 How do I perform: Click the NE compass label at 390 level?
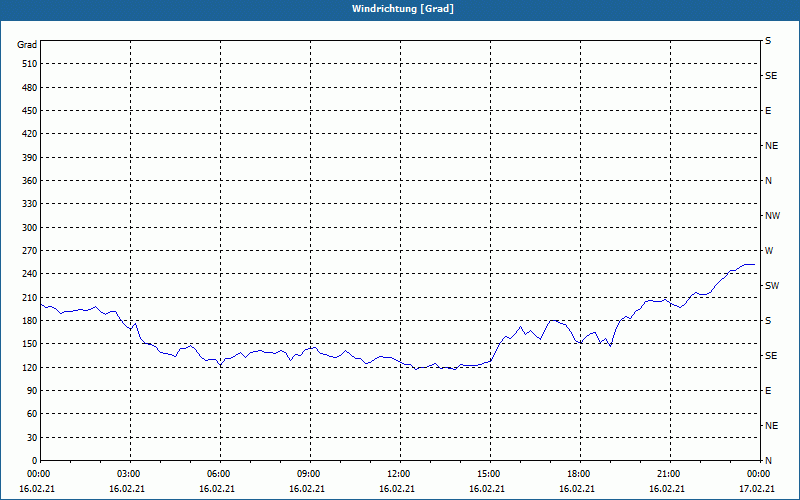[x=771, y=146]
